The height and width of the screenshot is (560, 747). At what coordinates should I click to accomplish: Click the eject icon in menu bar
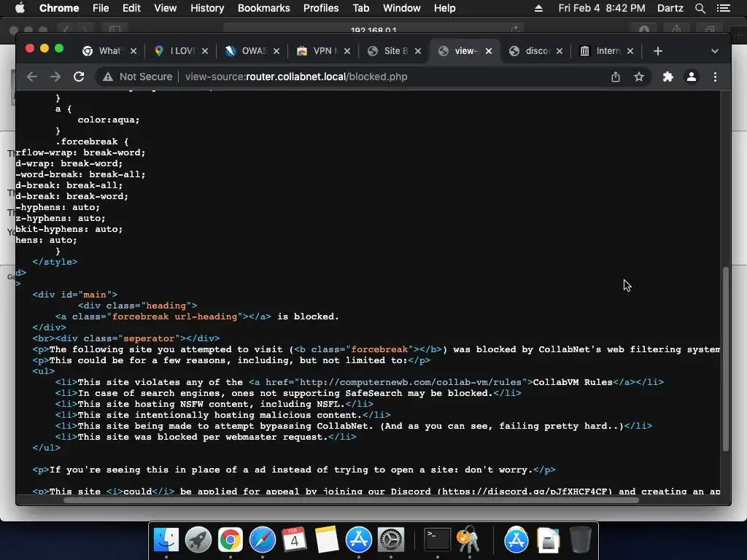[538, 8]
